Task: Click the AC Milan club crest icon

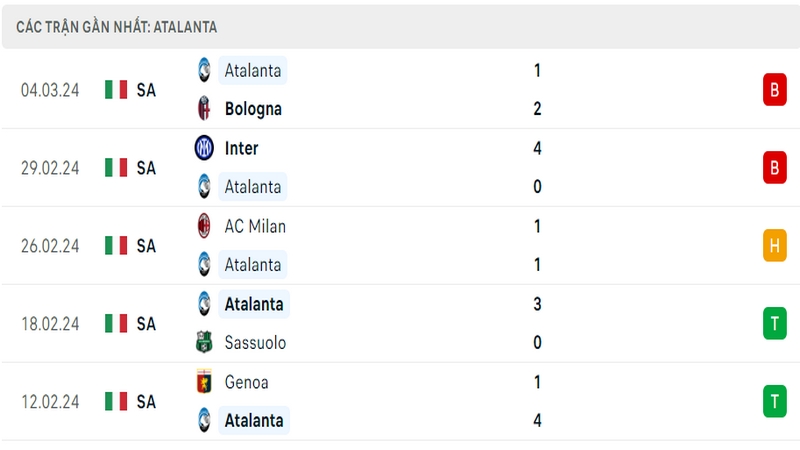Action: pos(204,226)
